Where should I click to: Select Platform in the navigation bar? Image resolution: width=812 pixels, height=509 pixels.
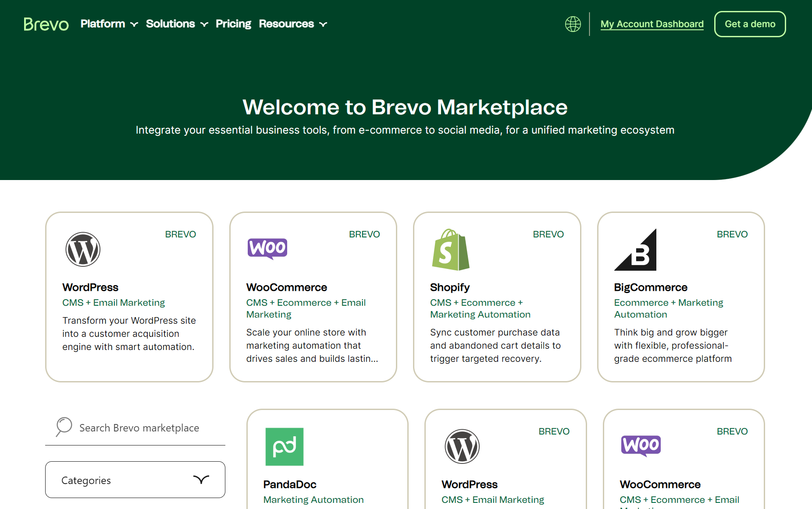coord(103,24)
